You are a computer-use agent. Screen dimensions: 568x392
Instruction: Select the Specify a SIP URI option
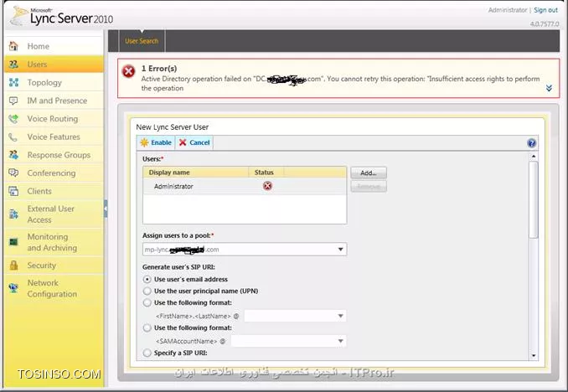pos(147,353)
